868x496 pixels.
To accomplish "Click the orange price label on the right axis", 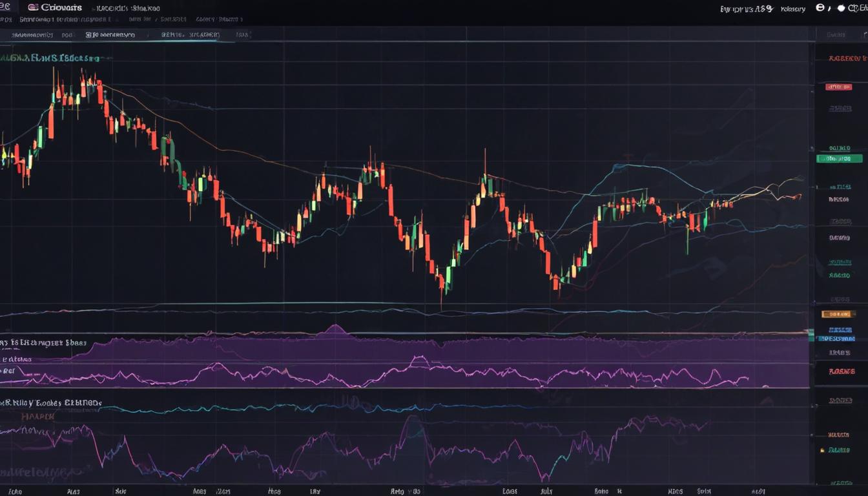I will (x=838, y=314).
